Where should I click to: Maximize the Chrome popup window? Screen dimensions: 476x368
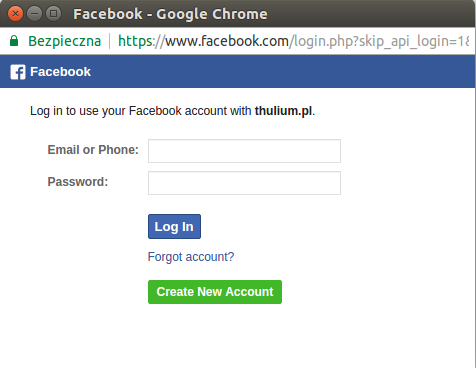[53, 14]
